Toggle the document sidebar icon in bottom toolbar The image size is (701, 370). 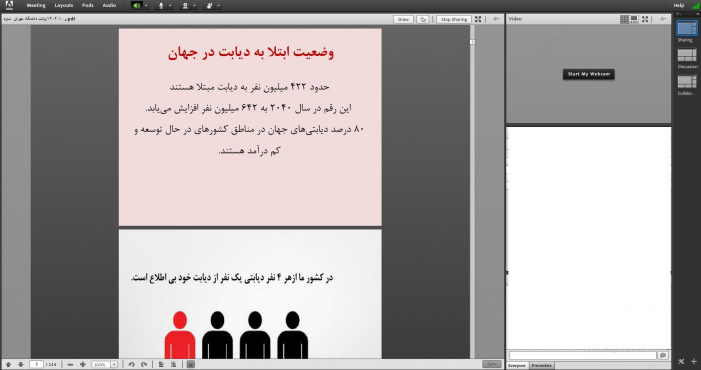[190, 365]
